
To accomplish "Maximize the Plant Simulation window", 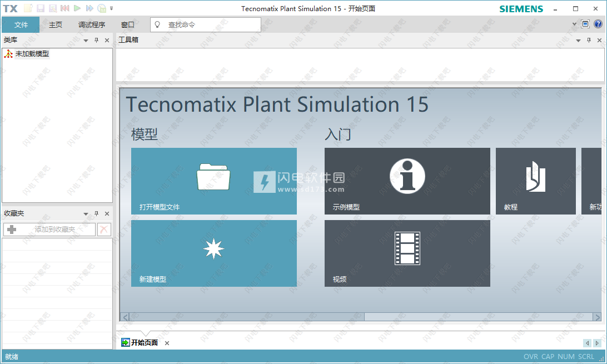I will [576, 9].
